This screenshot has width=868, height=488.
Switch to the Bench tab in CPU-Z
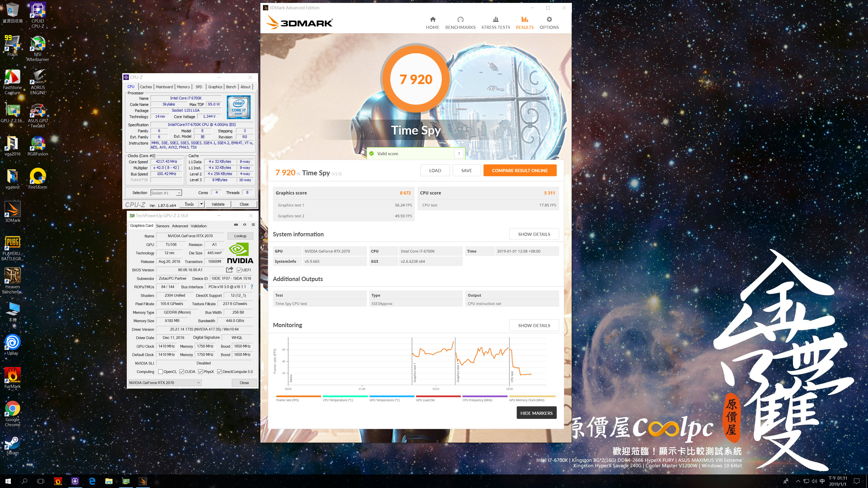point(231,87)
